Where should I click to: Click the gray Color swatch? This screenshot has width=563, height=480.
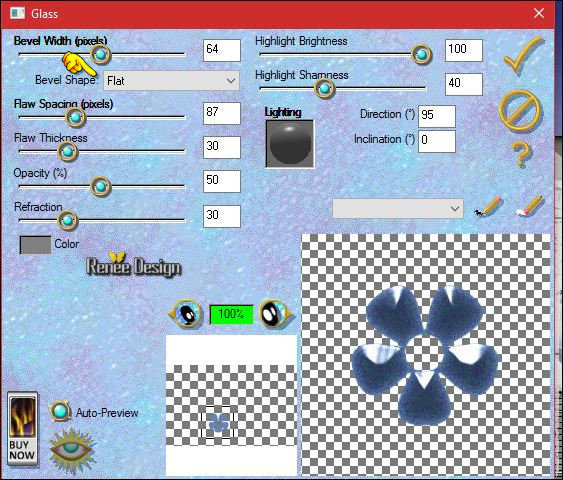coord(35,245)
